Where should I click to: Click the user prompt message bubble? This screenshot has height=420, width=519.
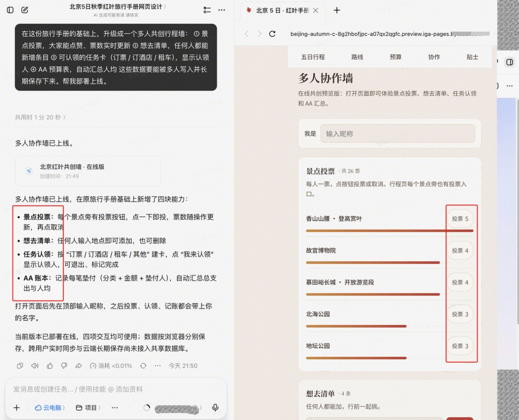[116, 57]
